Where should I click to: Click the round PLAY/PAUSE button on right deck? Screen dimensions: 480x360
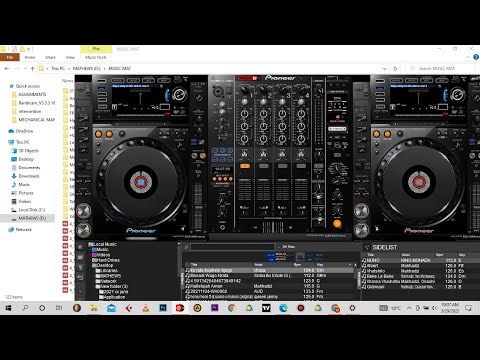pos(362,230)
